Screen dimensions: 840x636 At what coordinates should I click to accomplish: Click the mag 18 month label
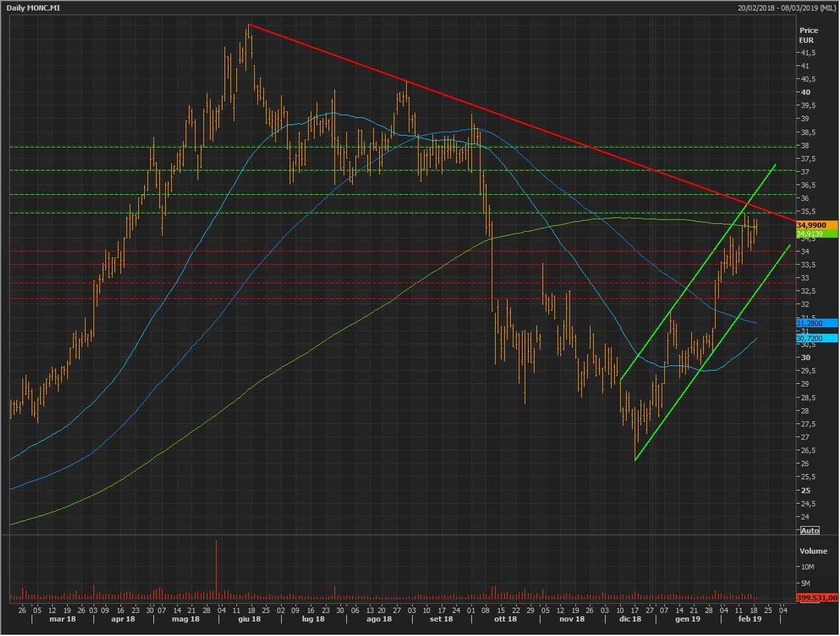click(x=186, y=619)
